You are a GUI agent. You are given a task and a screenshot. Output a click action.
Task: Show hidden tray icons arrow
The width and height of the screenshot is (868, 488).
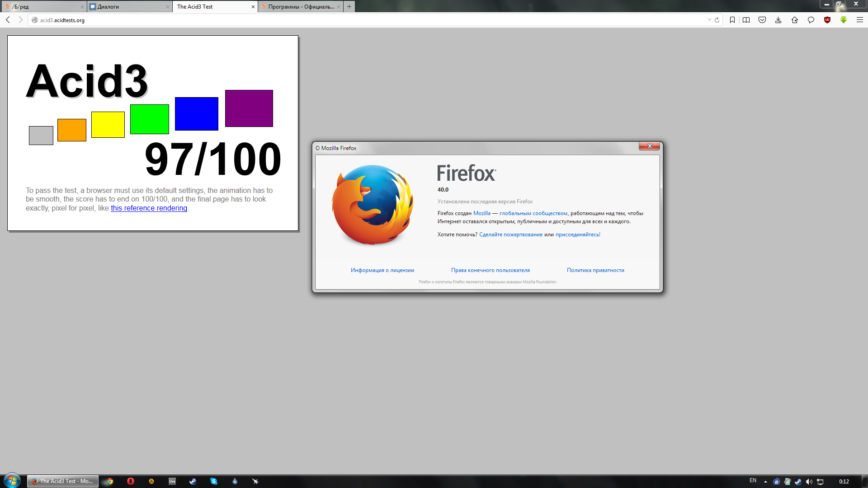[765, 482]
